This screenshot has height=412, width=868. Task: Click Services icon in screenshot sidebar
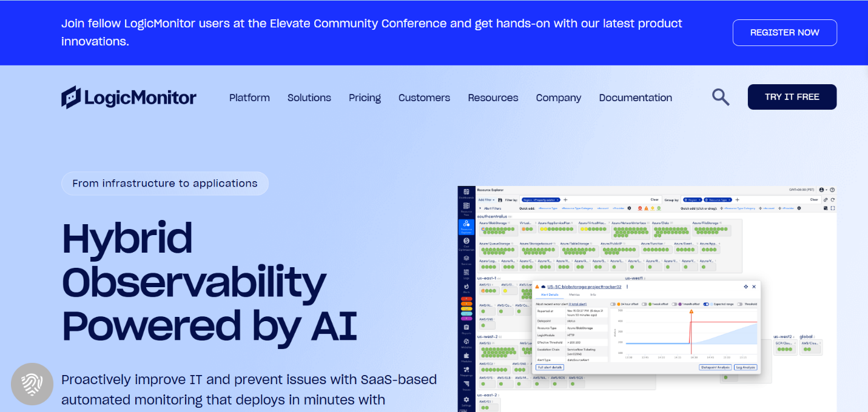pyautogui.click(x=466, y=259)
